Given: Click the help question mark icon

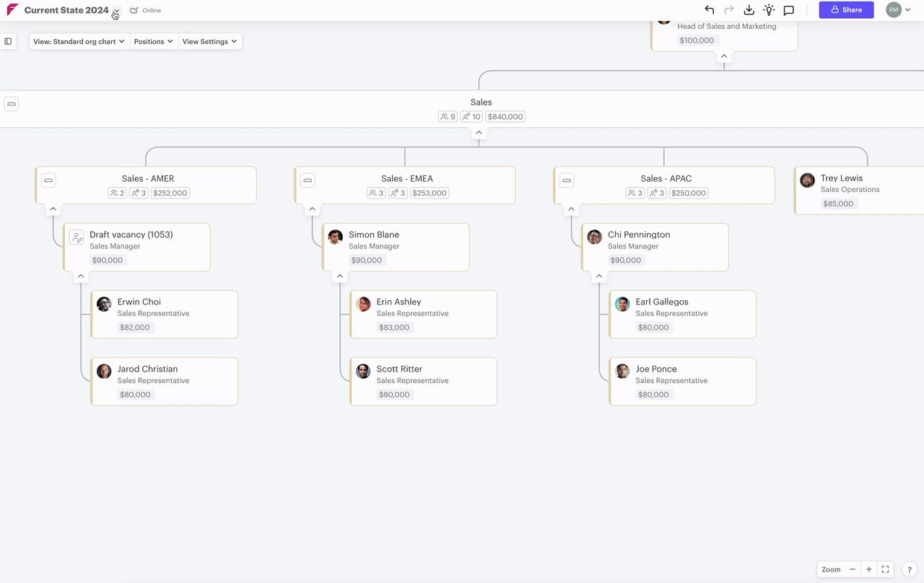Looking at the screenshot, I should pyautogui.click(x=910, y=569).
